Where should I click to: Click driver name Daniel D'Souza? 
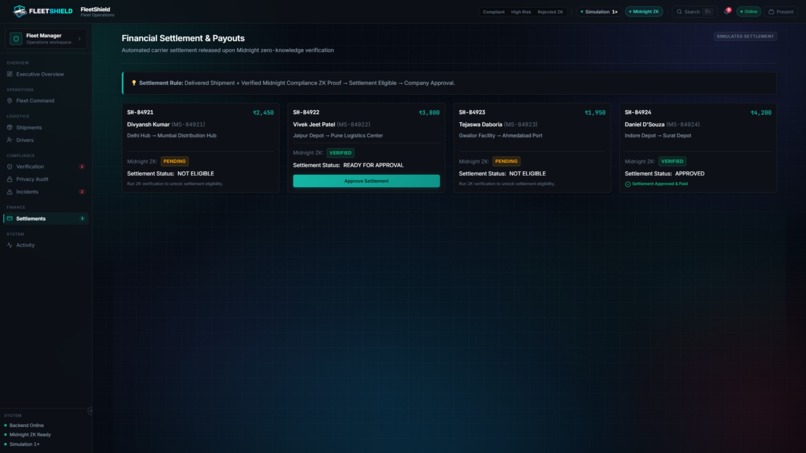(x=645, y=124)
